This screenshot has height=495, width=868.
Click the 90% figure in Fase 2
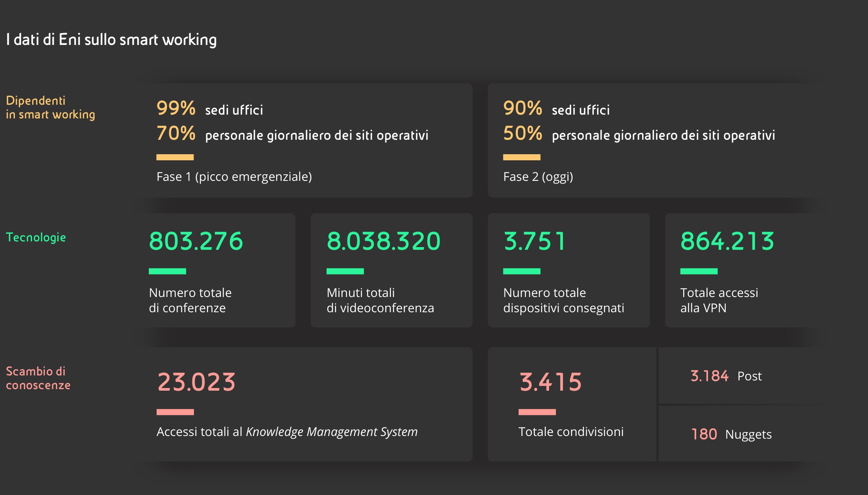[x=523, y=108]
